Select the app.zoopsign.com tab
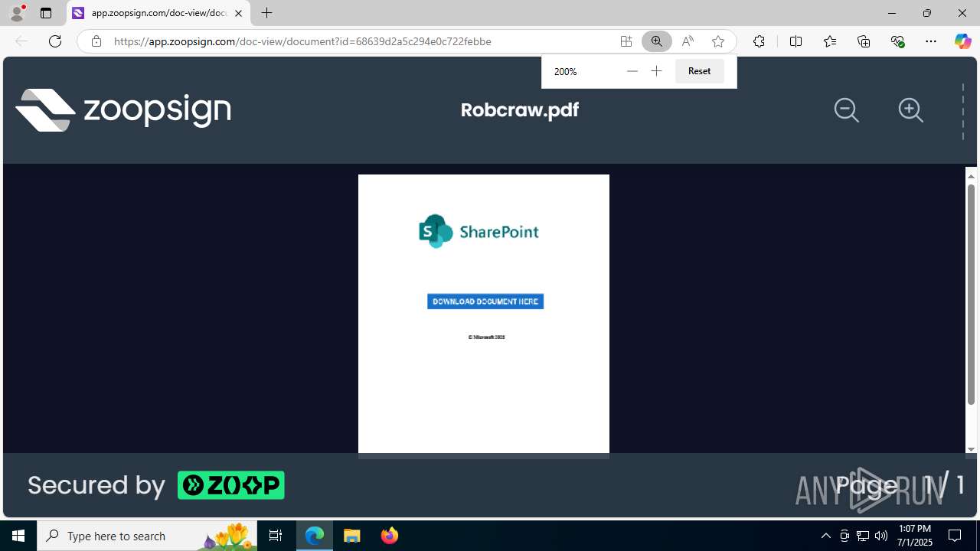The image size is (980, 551). (x=158, y=13)
